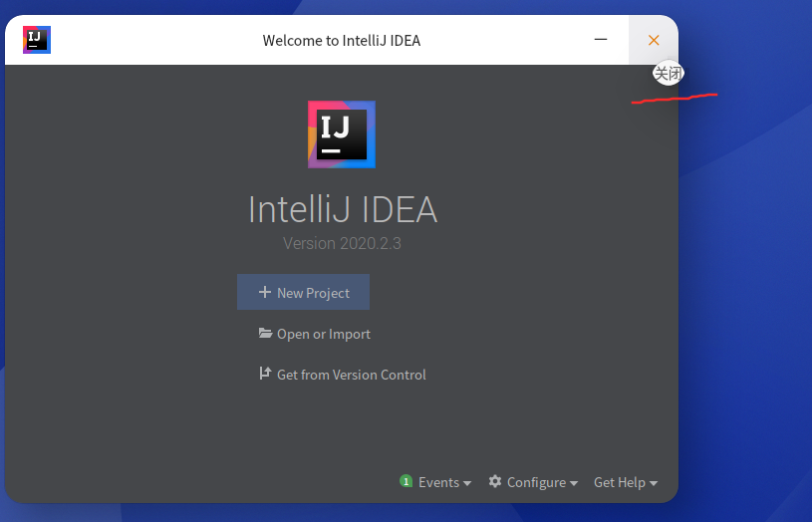Open the Get Help menu label
Image resolution: width=812 pixels, height=522 pixels.
[620, 482]
